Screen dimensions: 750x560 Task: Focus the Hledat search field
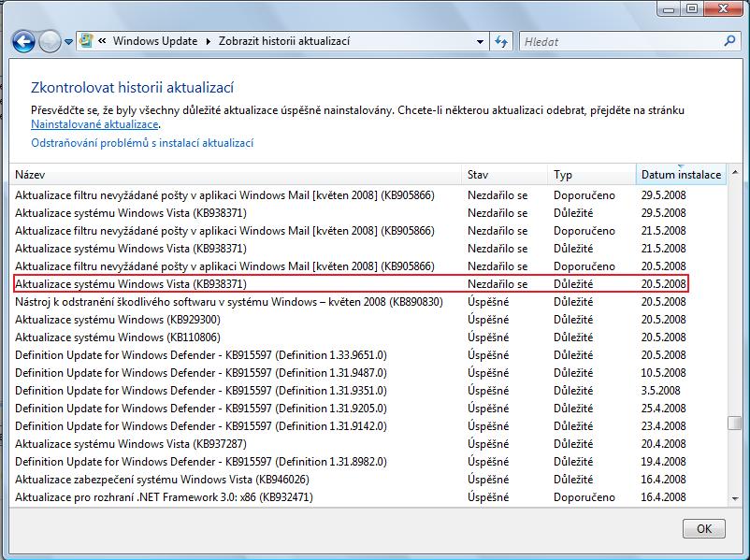(617, 42)
